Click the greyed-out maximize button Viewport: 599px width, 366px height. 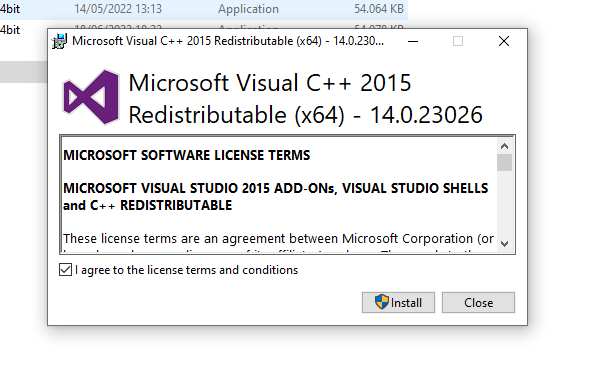[x=458, y=41]
